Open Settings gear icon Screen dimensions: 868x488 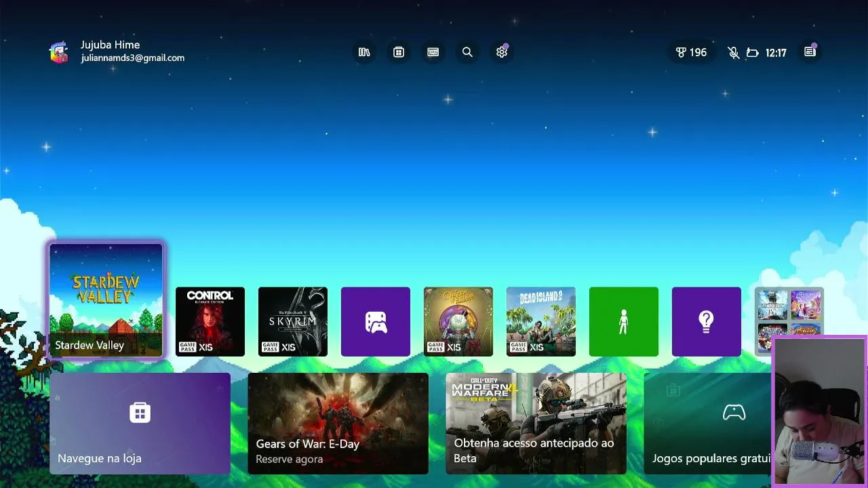(502, 52)
